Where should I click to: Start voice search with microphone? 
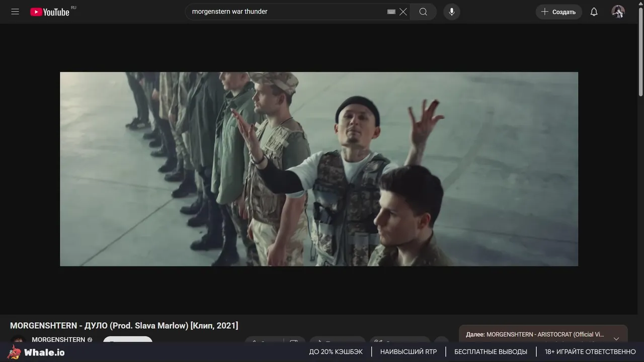452,12
